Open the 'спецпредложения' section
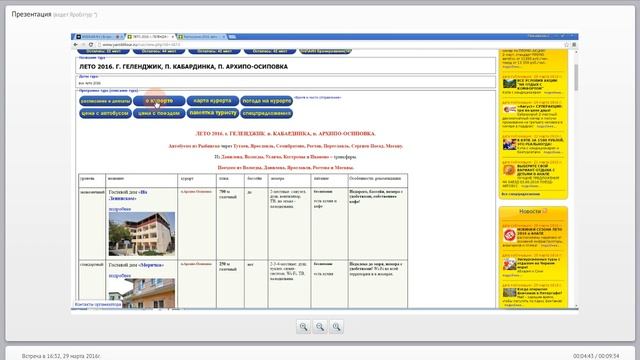Screen dimensions: 640x360 click(267, 113)
